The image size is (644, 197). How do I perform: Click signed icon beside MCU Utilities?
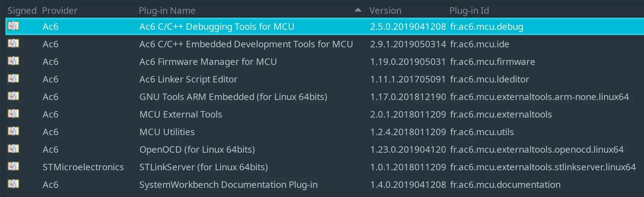coord(13,131)
